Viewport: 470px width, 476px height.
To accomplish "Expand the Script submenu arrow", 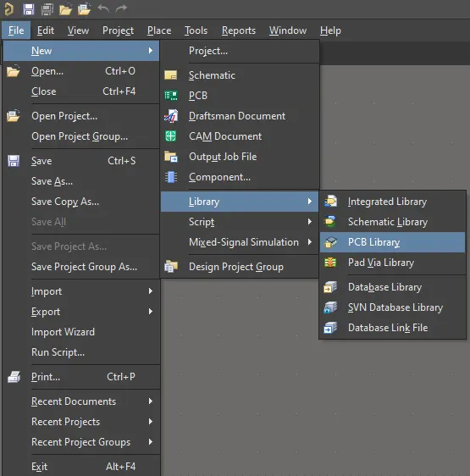I will click(310, 222).
